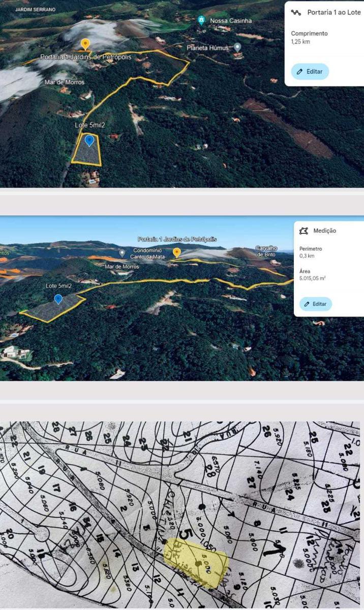The width and height of the screenshot is (364, 610).
Task: Click the Comprimento 1,25 km value
Action: [x=299, y=42]
